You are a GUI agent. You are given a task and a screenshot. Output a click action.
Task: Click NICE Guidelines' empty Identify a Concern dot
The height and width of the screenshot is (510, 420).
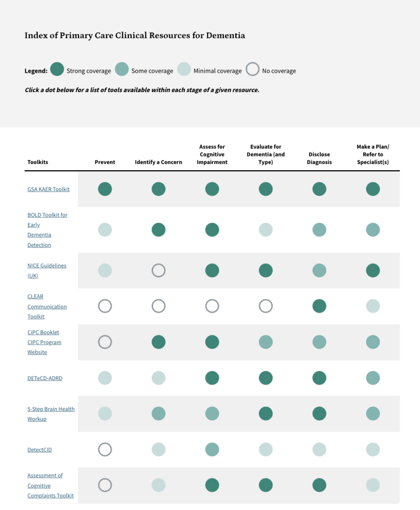(x=158, y=270)
